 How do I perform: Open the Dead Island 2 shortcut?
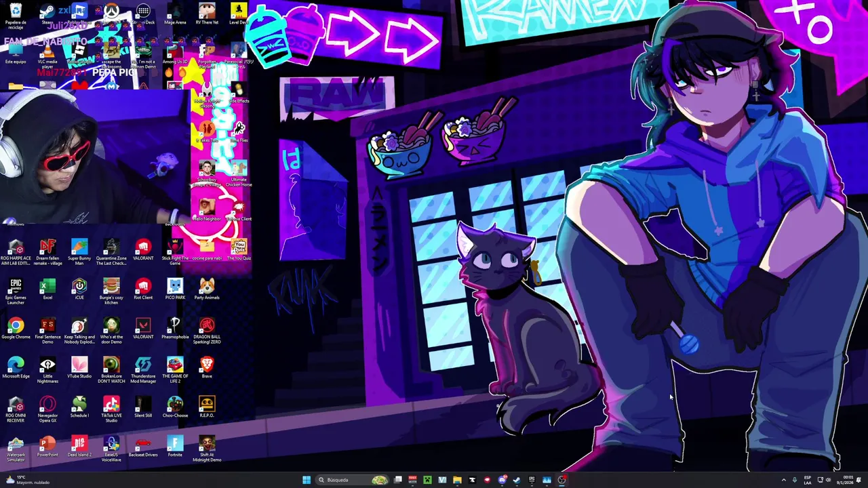pos(79,447)
